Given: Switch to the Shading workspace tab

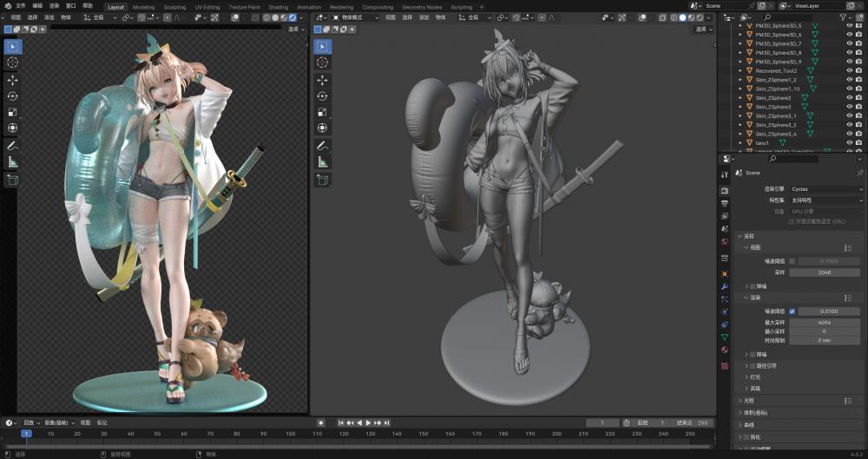Looking at the screenshot, I should [279, 7].
